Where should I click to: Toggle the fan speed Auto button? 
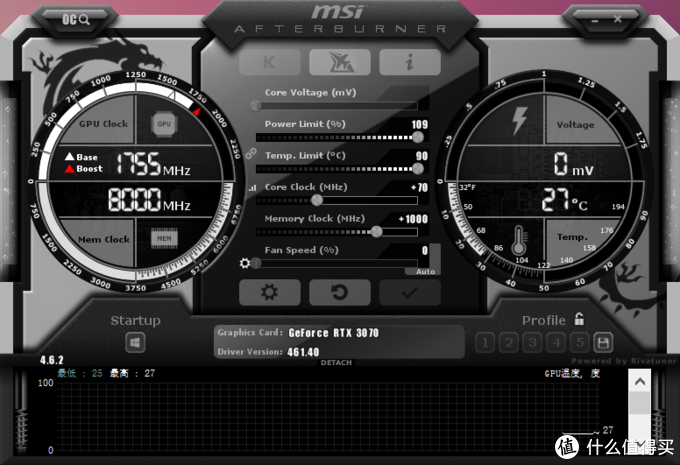click(x=425, y=272)
